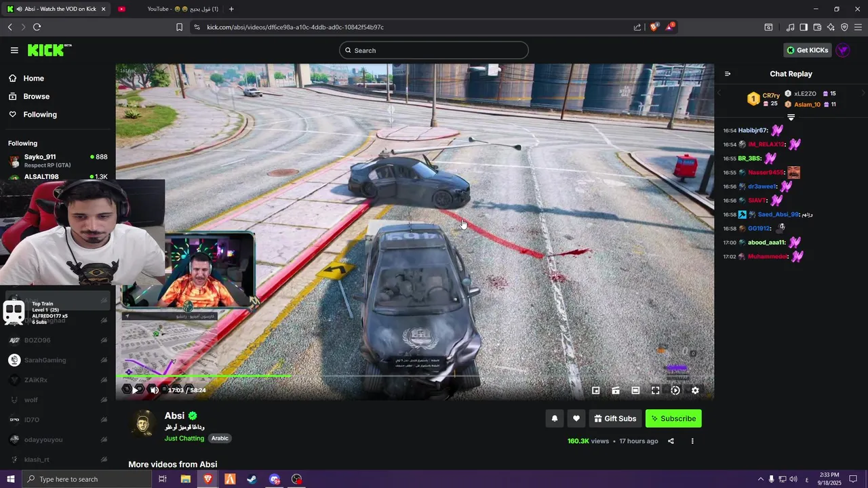Viewport: 868px width, 488px height.
Task: Open the ID7O channel in sidebar
Action: point(58,420)
